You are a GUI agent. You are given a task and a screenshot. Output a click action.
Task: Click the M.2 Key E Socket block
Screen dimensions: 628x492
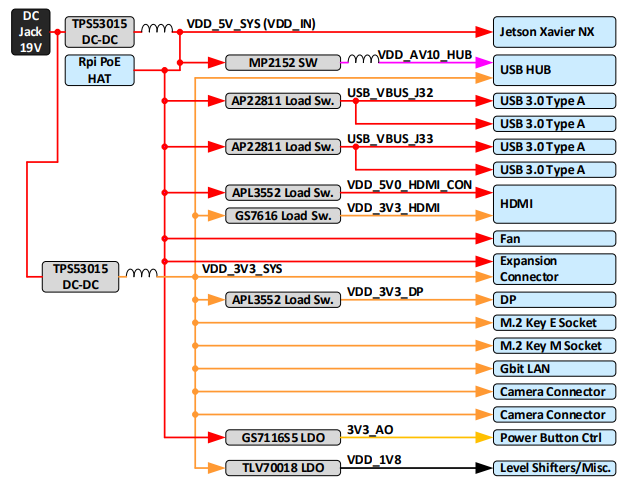tap(554, 323)
